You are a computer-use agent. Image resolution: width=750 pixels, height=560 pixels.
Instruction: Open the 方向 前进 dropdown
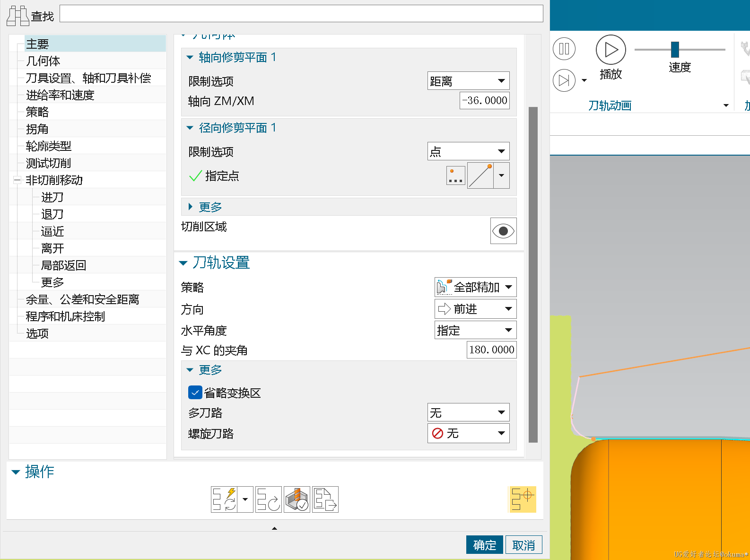pyautogui.click(x=476, y=309)
